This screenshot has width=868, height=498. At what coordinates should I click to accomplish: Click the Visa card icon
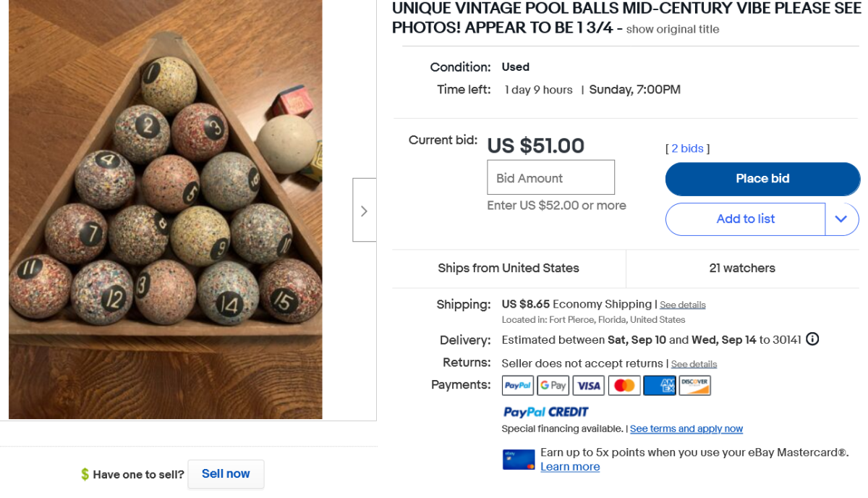click(589, 386)
